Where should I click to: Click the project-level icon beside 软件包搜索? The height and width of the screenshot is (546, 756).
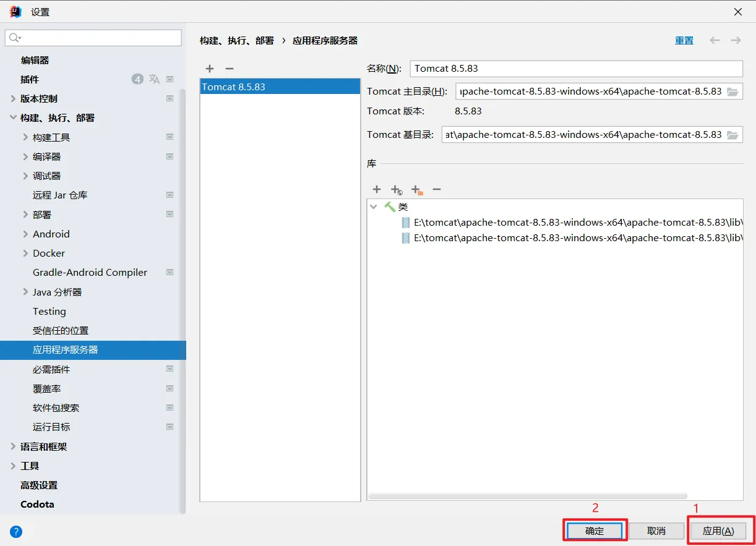pos(170,407)
